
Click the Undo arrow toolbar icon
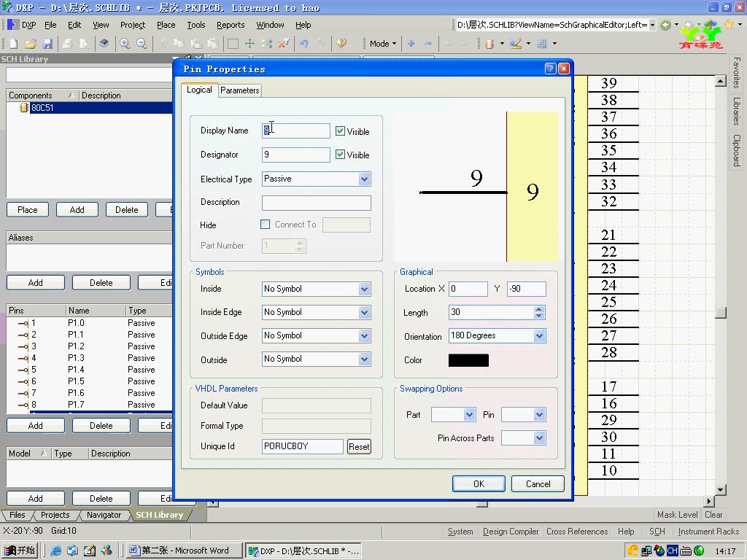click(303, 44)
